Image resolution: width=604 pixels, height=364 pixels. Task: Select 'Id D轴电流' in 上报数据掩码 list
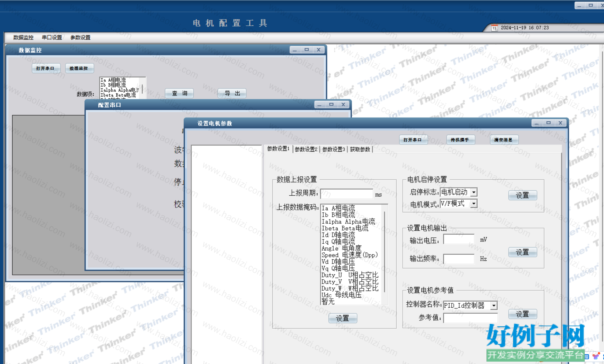click(338, 235)
